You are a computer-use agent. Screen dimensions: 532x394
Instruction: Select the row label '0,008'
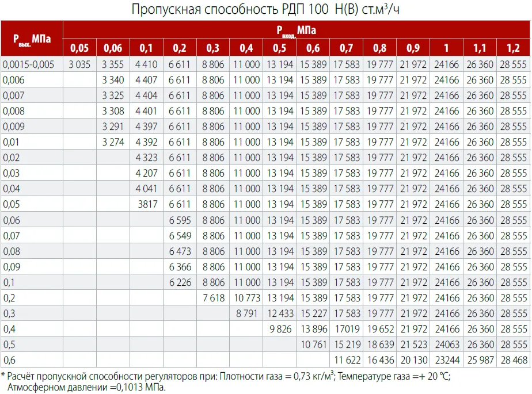(x=14, y=111)
